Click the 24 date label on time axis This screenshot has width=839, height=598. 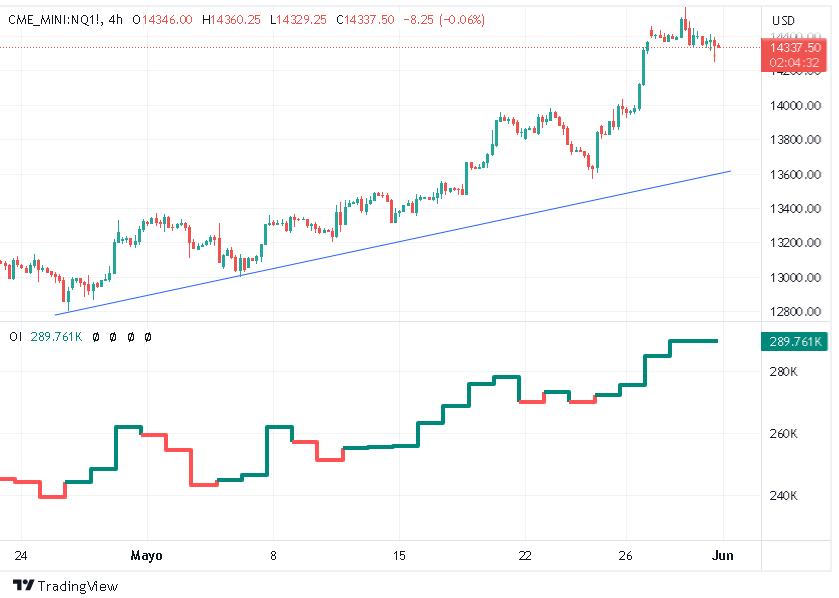21,555
